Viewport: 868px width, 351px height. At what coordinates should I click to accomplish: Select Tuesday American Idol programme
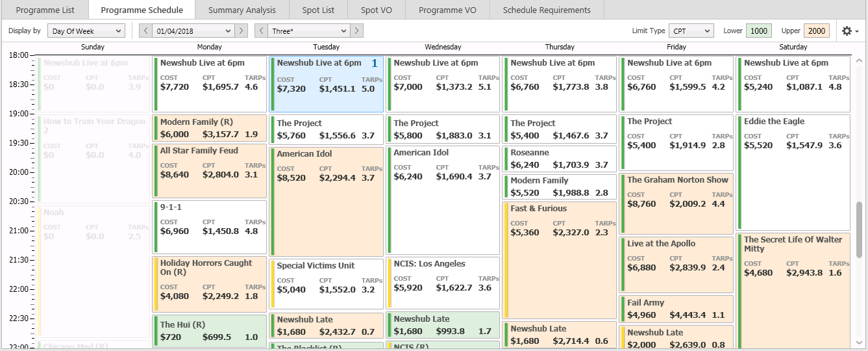coord(326,201)
